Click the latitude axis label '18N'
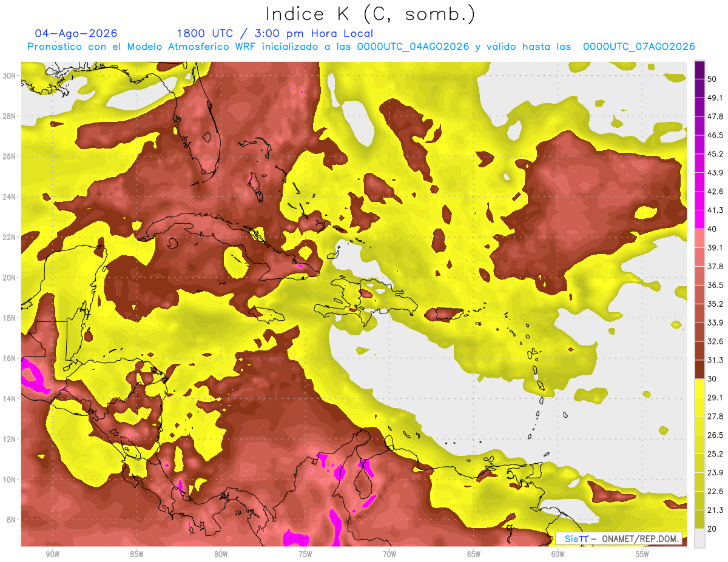Viewport: 728px width, 562px height. click(x=9, y=318)
